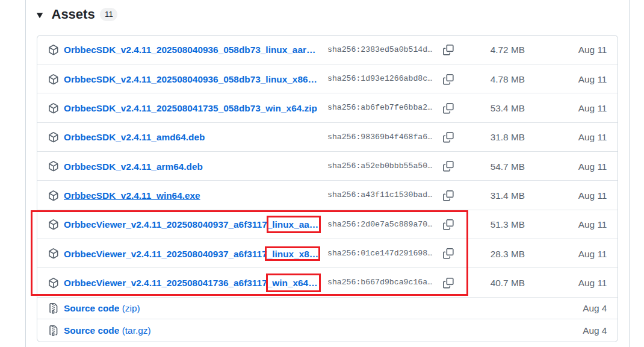644x347 pixels.
Task: Copy checksum of OrbbecSDK linux_x86 asset
Action: coord(448,79)
